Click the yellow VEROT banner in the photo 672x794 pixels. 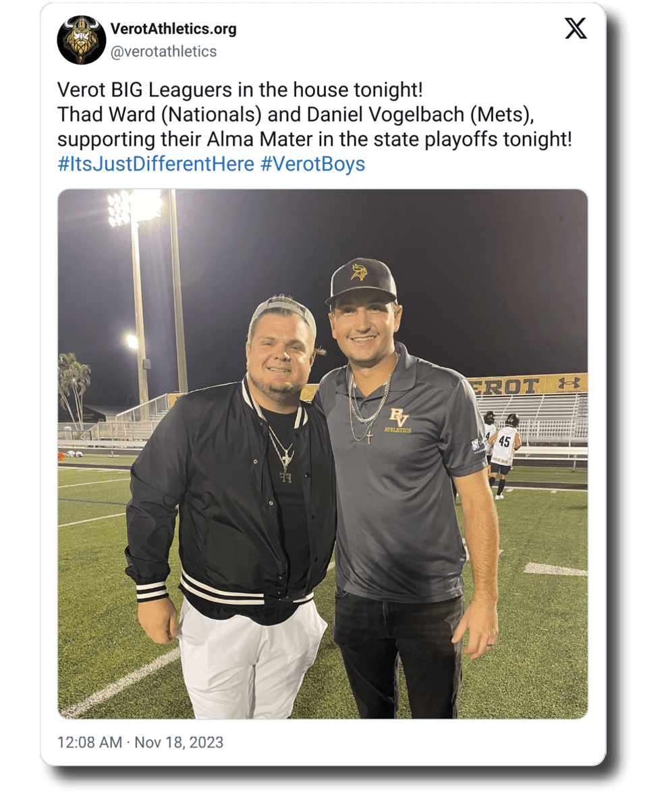click(x=526, y=385)
